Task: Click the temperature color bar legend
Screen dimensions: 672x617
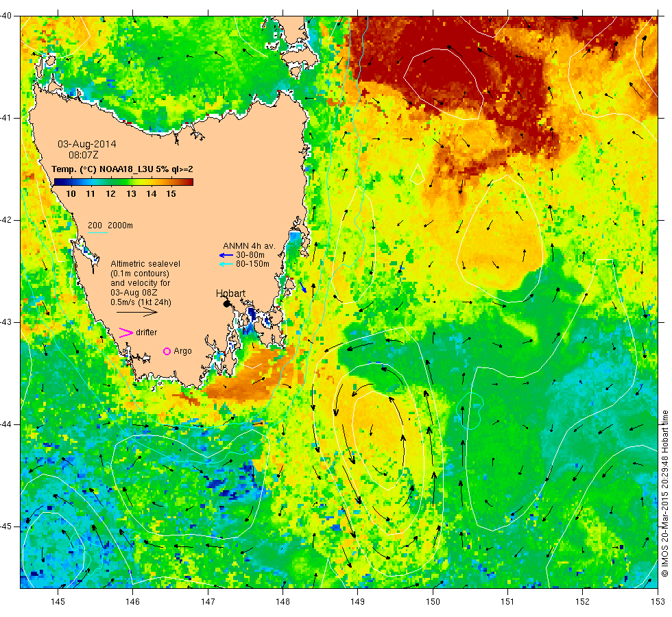Action: (x=123, y=182)
